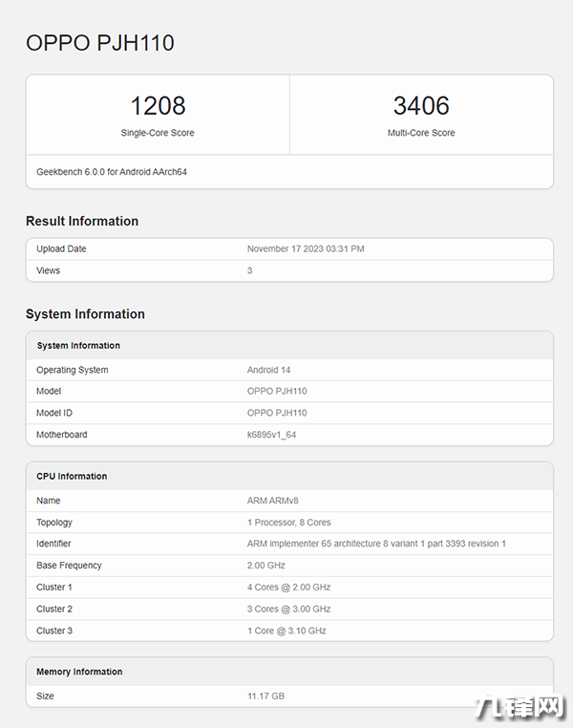
Task: Click the 3406 multi-core score
Action: [421, 105]
